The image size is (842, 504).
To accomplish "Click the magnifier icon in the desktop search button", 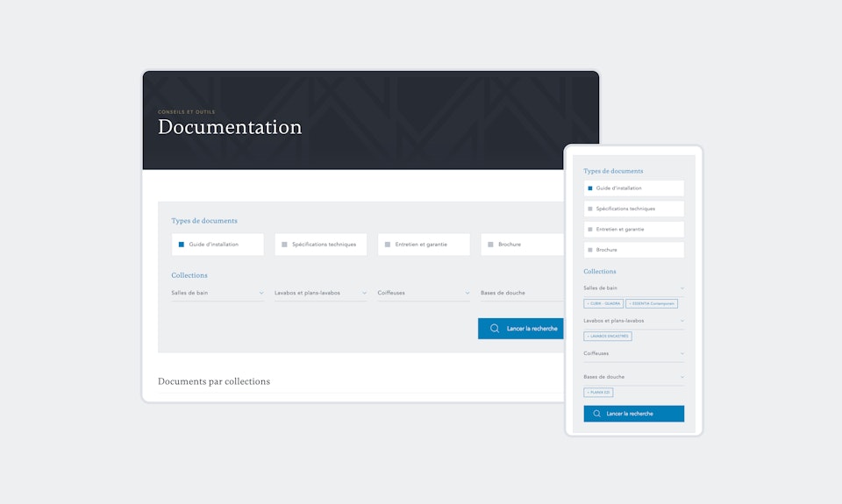I will click(495, 329).
